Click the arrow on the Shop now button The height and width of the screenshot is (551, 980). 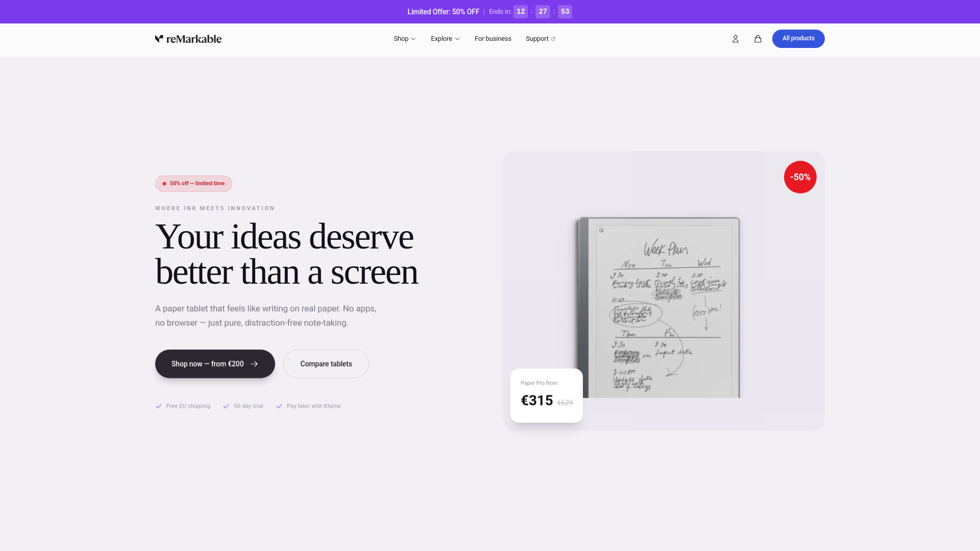coord(254,364)
